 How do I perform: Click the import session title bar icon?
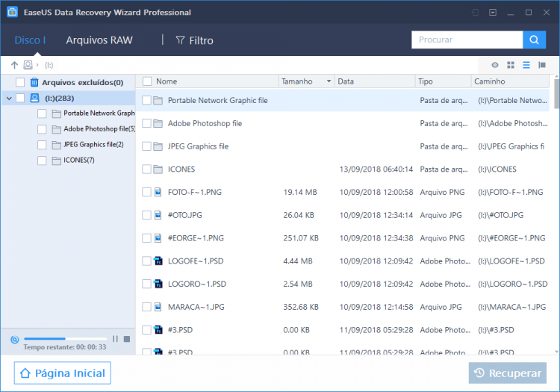point(475,13)
